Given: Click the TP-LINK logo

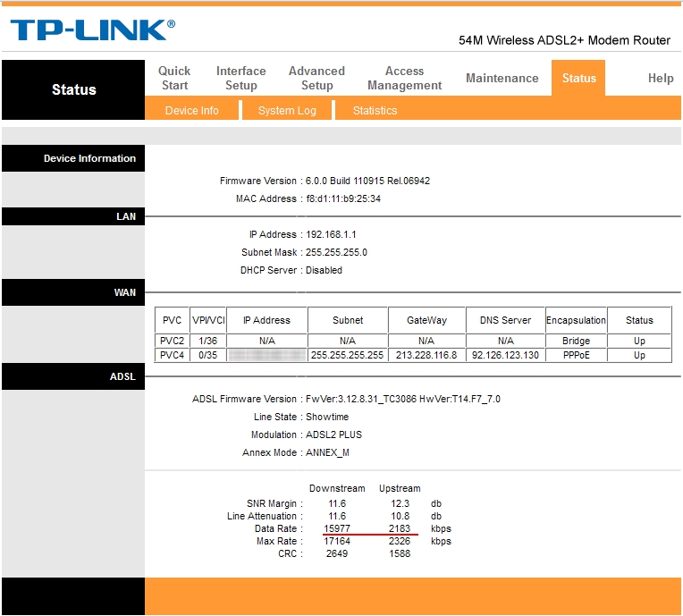Looking at the screenshot, I should [x=92, y=30].
